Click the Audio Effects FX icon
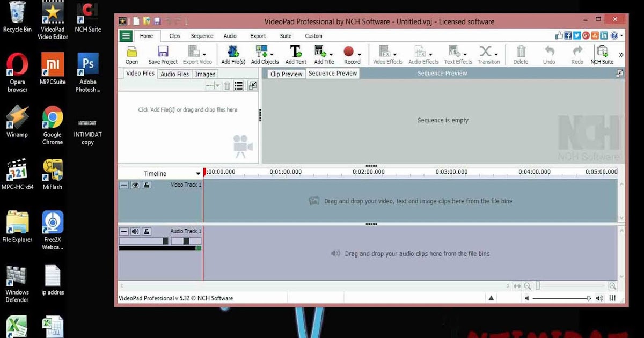Screen dimensions: 644x338 [x=420, y=52]
